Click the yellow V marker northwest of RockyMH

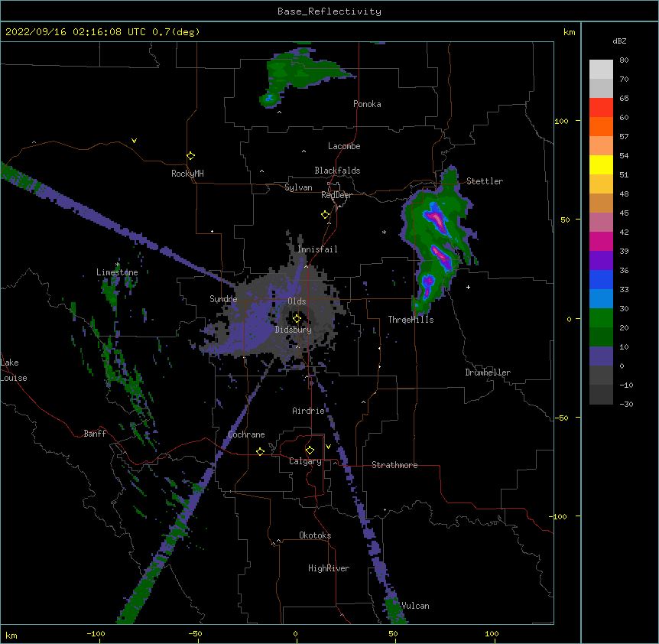pyautogui.click(x=134, y=141)
